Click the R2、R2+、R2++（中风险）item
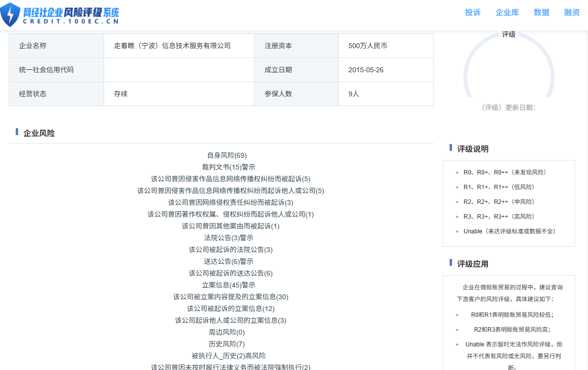This screenshot has height=370, width=588. (499, 202)
